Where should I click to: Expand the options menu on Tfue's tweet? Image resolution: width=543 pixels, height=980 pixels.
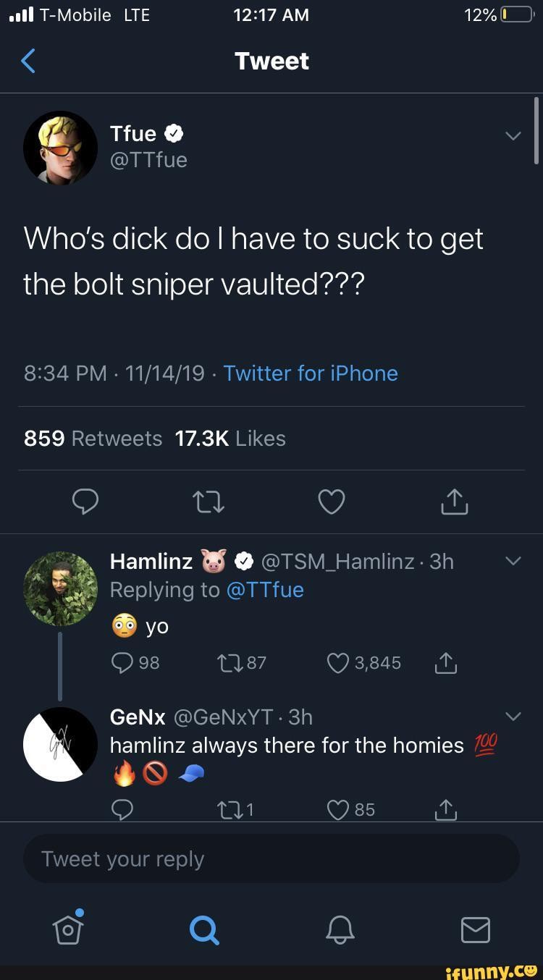pos(513,135)
